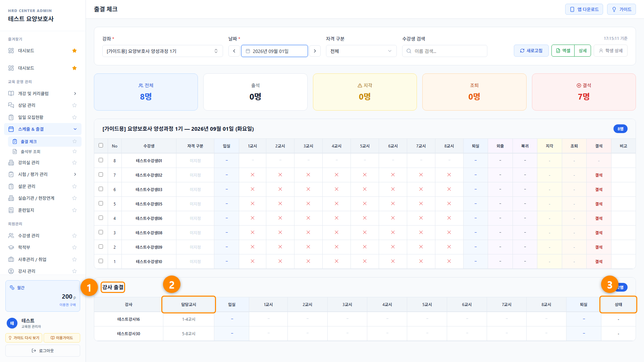Click the 새로고침 refresh button
This screenshot has width=644, height=362.
click(531, 51)
